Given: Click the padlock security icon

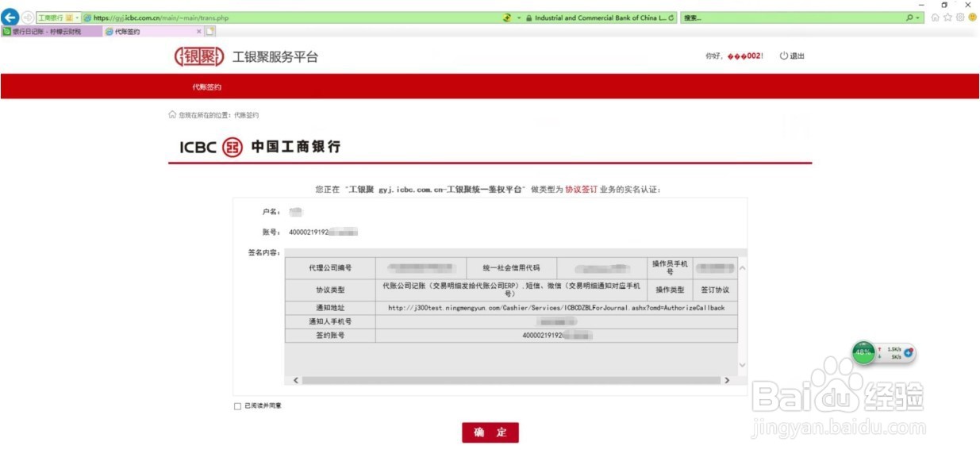Looking at the screenshot, I should [x=529, y=17].
